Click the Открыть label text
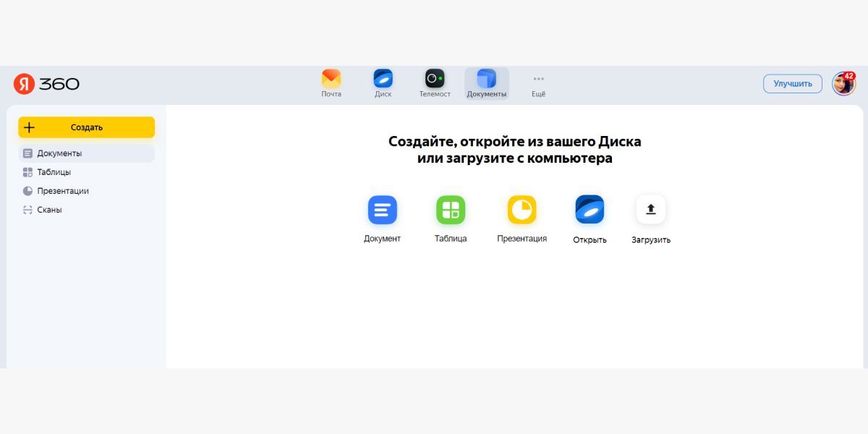 click(590, 240)
